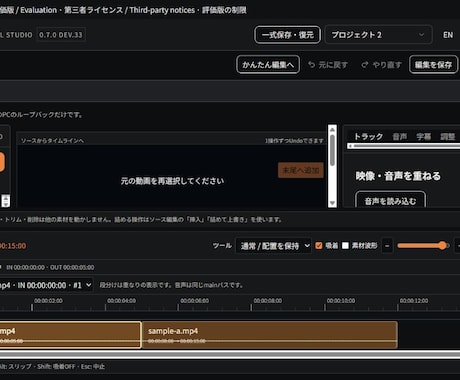The image size is (460, 380).
Task: Click the source panel scrollbar down arrow
Action: pos(332,203)
